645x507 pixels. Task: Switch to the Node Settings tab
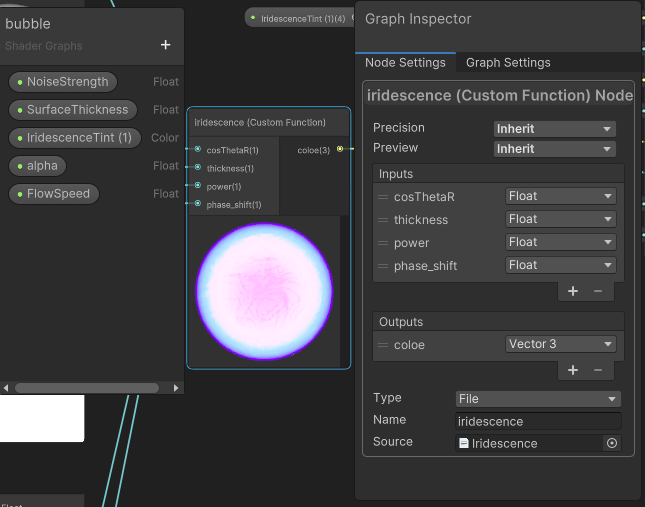pos(405,63)
